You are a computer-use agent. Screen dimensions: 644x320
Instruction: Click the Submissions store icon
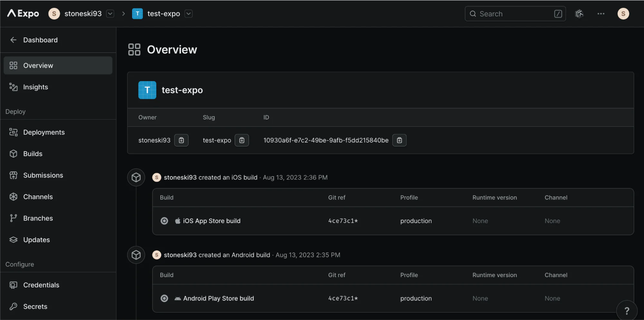point(13,175)
